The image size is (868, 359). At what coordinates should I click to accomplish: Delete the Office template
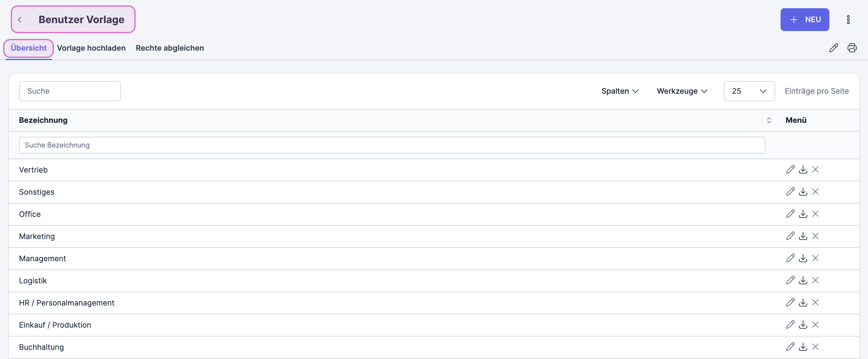click(x=815, y=214)
